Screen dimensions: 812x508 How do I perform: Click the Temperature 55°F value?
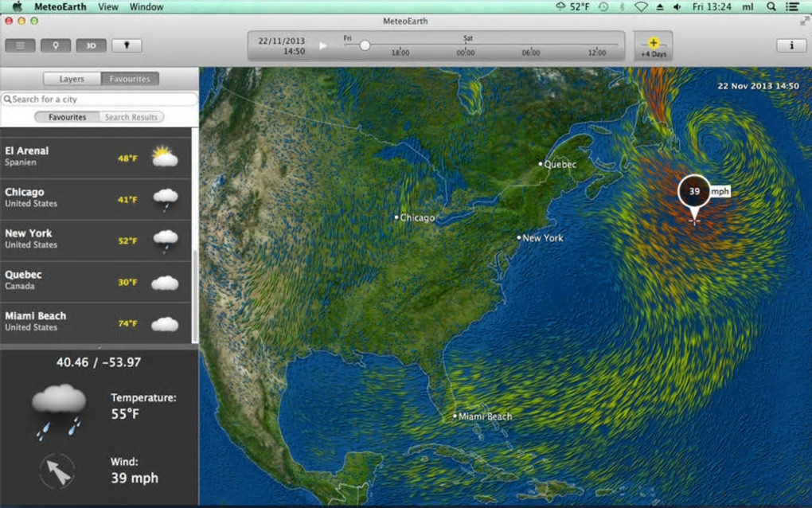point(125,414)
